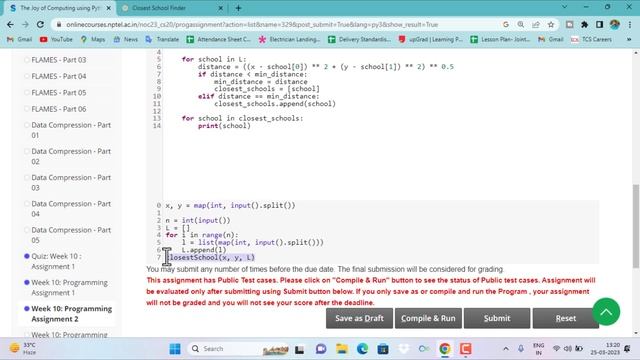This screenshot has height=360, width=640.
Task: Open the Attendance Sheet bookmark
Action: pos(218,39)
